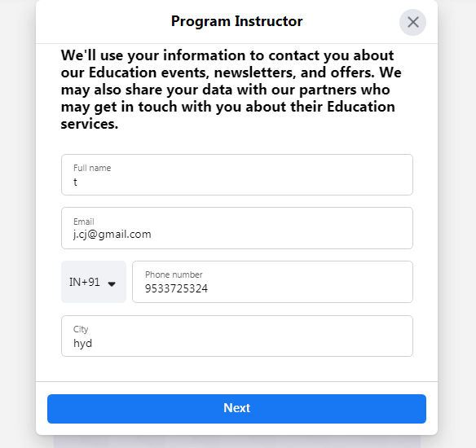The image size is (476, 448).
Task: Click into the Full name field
Action: [237, 174]
